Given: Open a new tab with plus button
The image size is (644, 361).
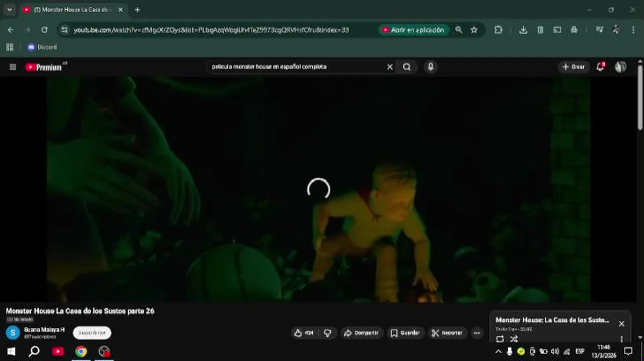Looking at the screenshot, I should point(137,10).
